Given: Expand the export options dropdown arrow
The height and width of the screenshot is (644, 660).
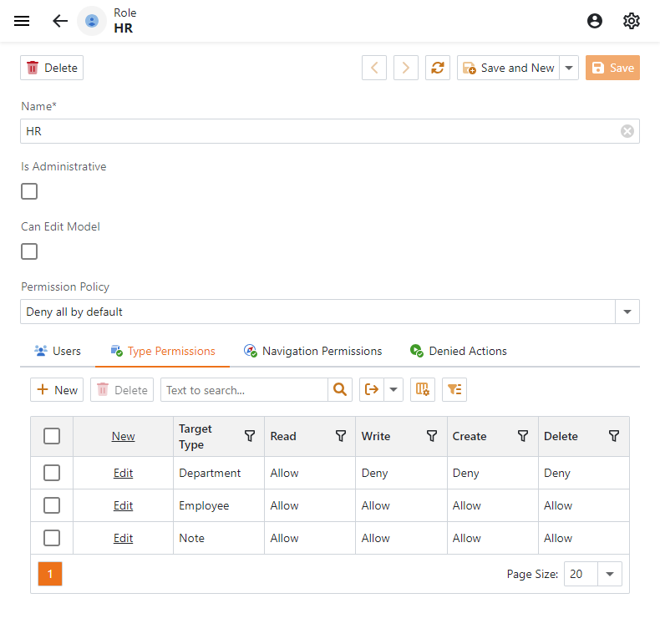Looking at the screenshot, I should click(393, 390).
